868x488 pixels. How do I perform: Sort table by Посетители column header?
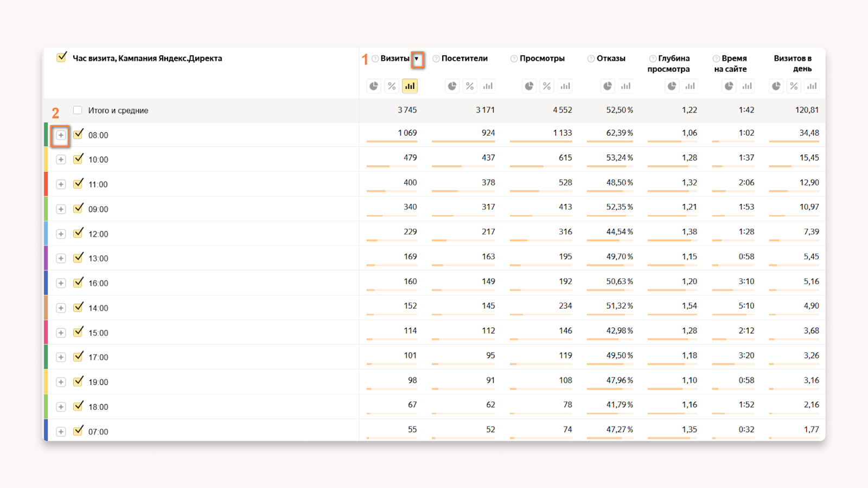coord(464,59)
